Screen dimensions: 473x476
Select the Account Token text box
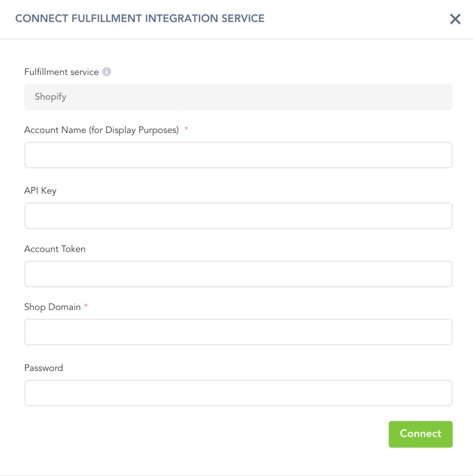tap(238, 274)
